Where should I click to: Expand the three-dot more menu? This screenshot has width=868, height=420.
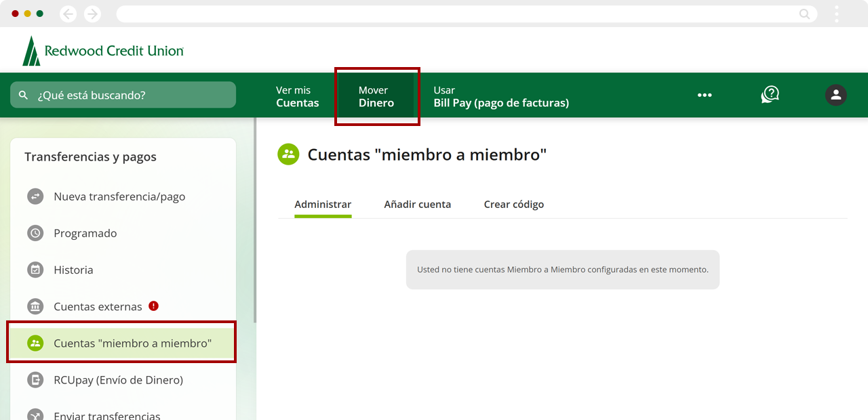click(x=705, y=95)
